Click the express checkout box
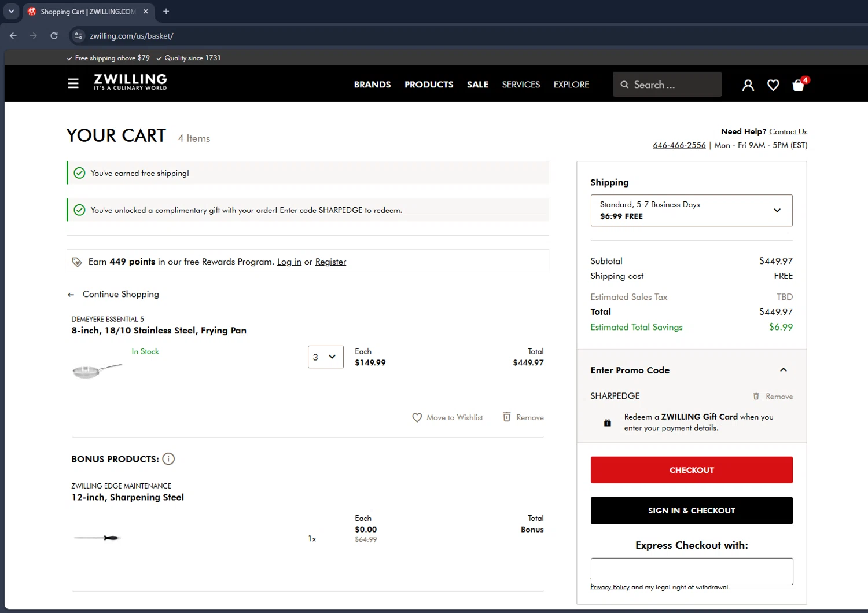The height and width of the screenshot is (613, 868). coord(692,571)
